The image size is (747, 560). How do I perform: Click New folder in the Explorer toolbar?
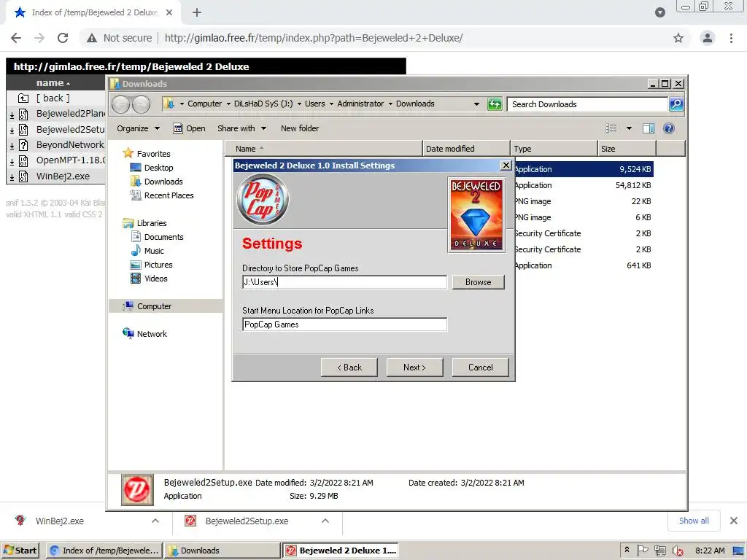coord(300,128)
